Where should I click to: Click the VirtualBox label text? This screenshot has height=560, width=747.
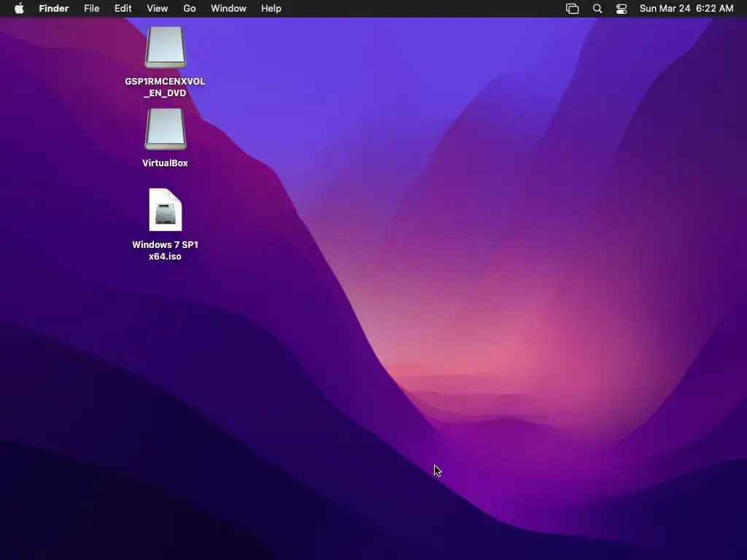pos(166,163)
